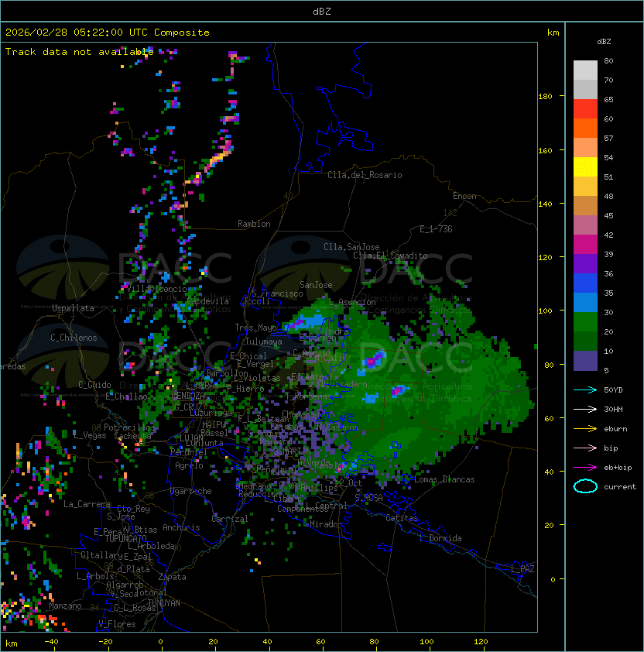Pick the bright green swatch in dBZ scale
This screenshot has width=644, height=652.
coord(585,322)
